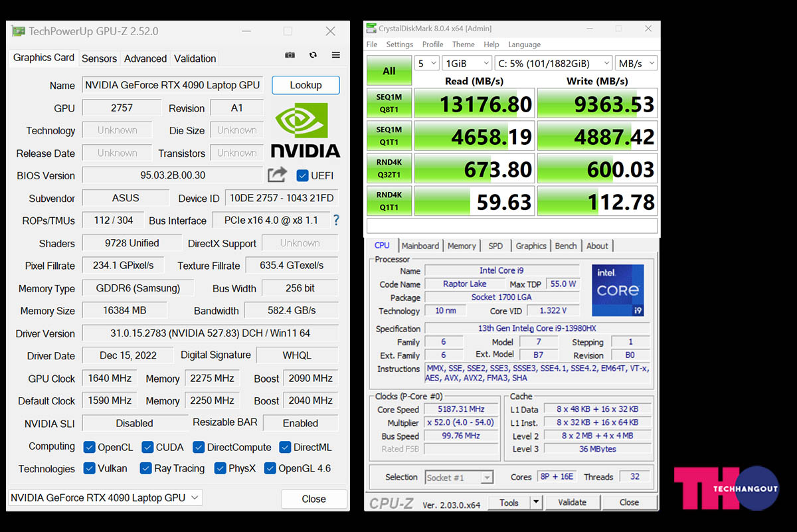Viewport: 797px width, 532px height.
Task: Toggle the Vulkan checkbox
Action: tap(90, 468)
